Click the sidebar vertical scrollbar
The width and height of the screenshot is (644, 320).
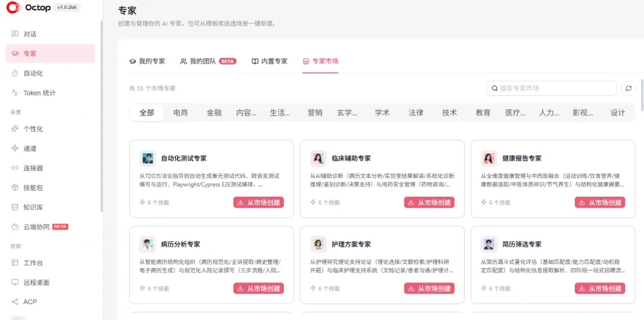[101, 116]
